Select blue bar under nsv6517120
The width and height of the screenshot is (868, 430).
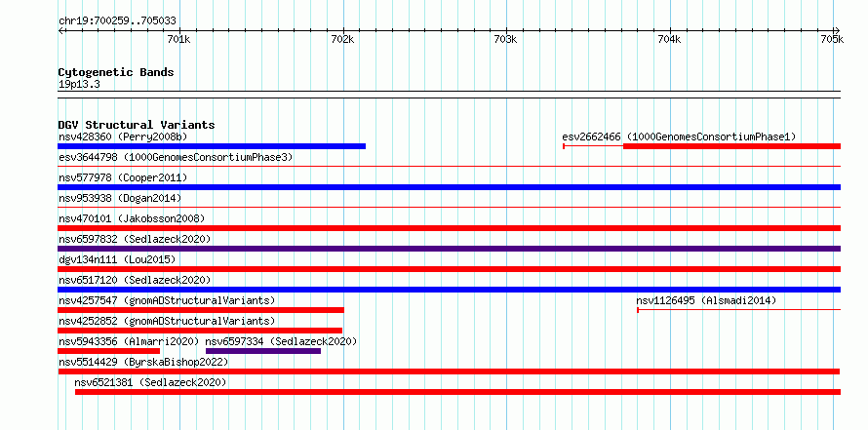[449, 290]
